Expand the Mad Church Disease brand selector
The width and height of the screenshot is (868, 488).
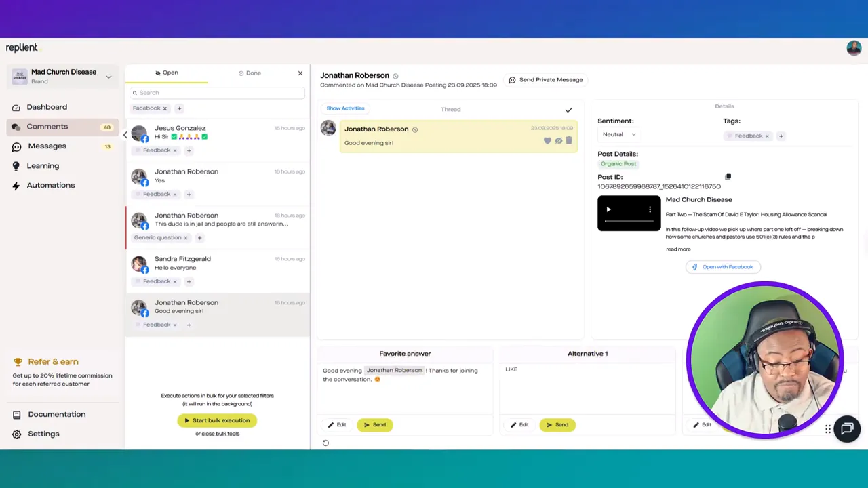pos(108,77)
